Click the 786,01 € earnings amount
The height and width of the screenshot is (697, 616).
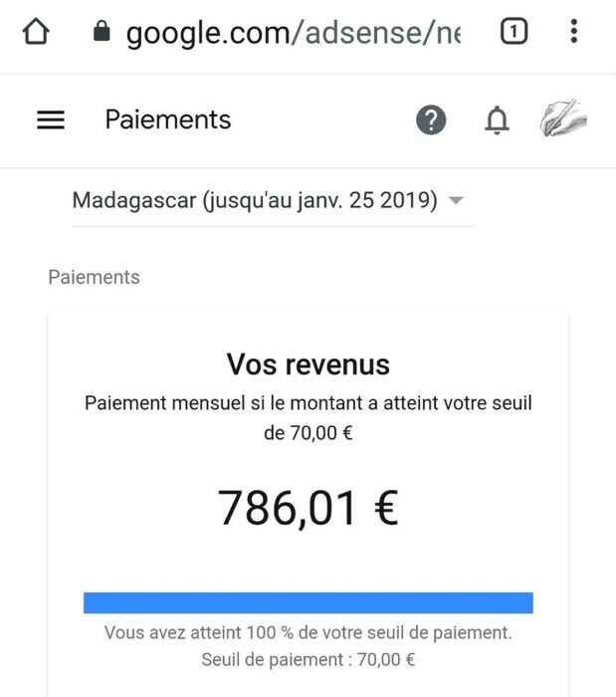(x=308, y=508)
